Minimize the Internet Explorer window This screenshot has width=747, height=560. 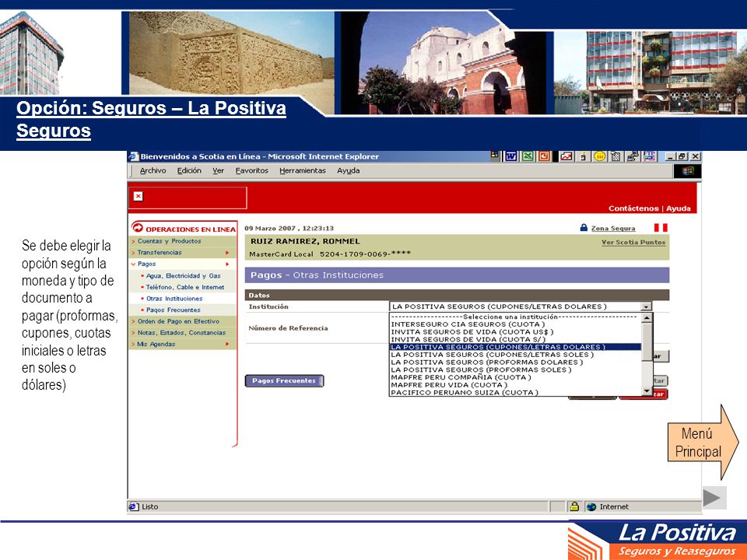point(672,156)
